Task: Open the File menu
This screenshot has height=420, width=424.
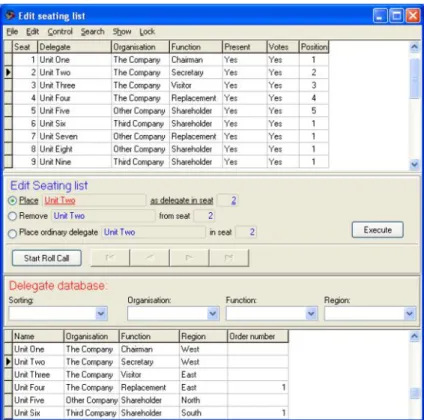Action: click(12, 32)
